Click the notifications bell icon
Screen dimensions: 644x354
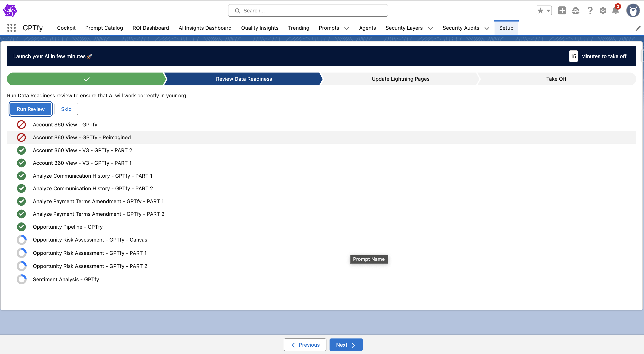[x=615, y=10]
